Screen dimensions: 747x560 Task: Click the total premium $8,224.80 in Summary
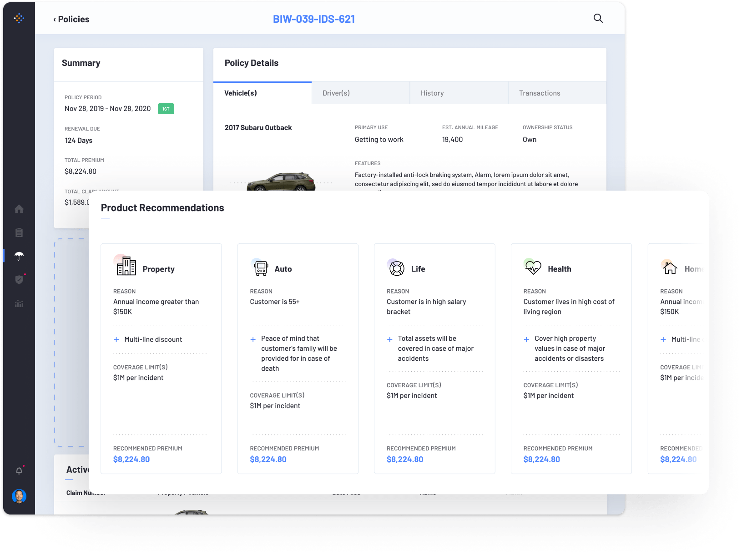[81, 172]
